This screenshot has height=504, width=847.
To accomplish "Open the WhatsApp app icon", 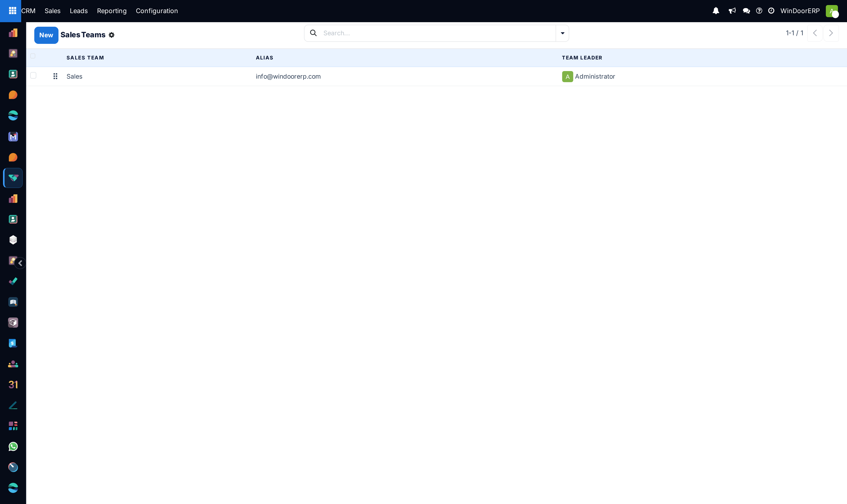I will 13,447.
